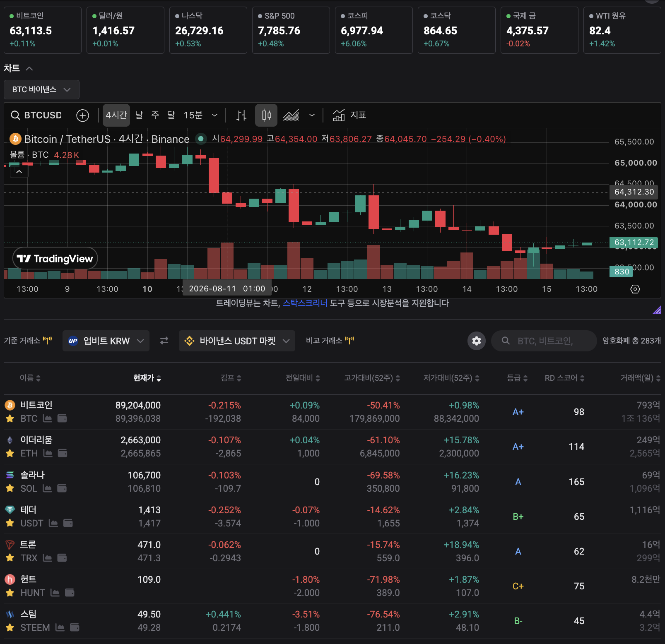Open the 업비트 KRW exchange dropdown
Viewport: 665px width, 644px height.
point(106,341)
